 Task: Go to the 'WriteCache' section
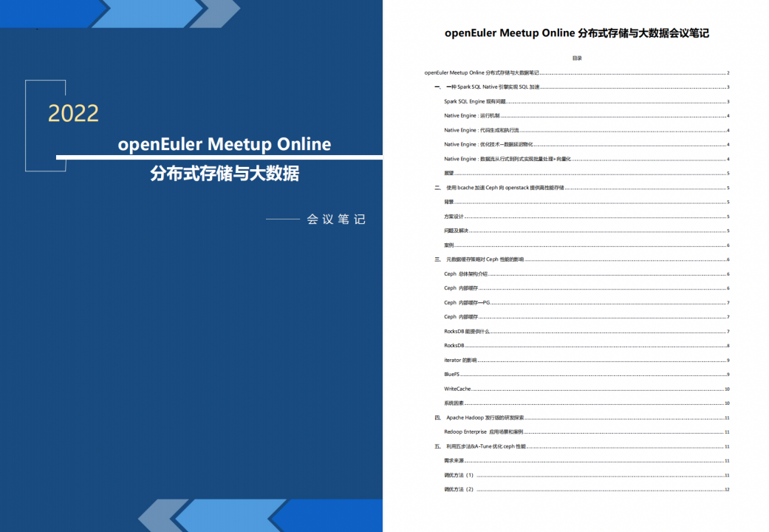tap(457, 389)
